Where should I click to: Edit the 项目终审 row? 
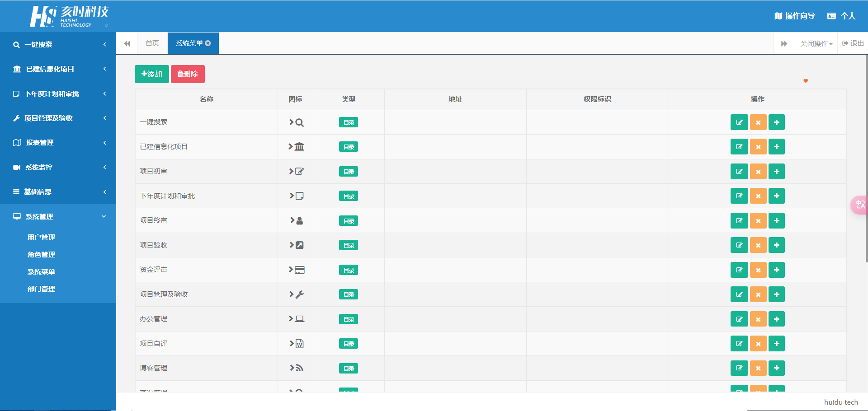[x=739, y=221]
